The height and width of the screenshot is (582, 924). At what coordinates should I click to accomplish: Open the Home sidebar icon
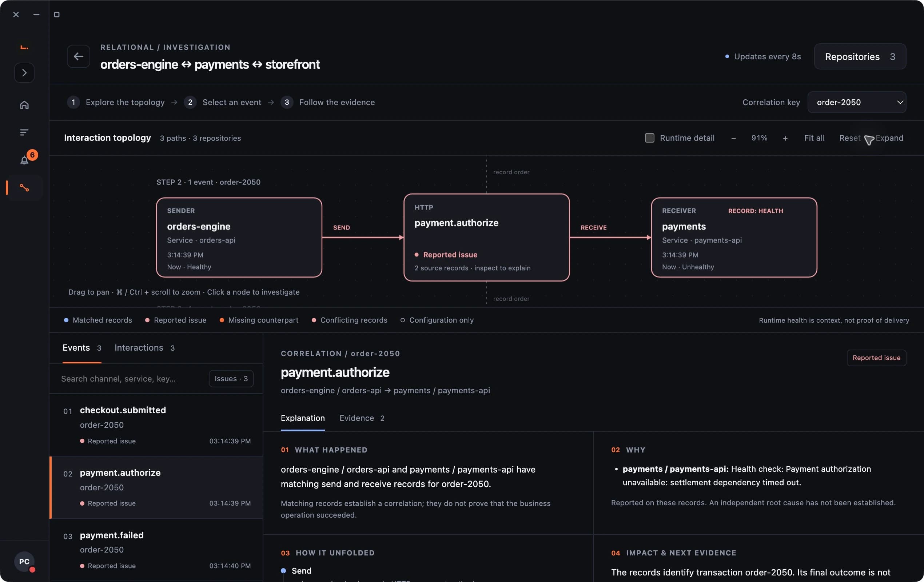pyautogui.click(x=24, y=105)
